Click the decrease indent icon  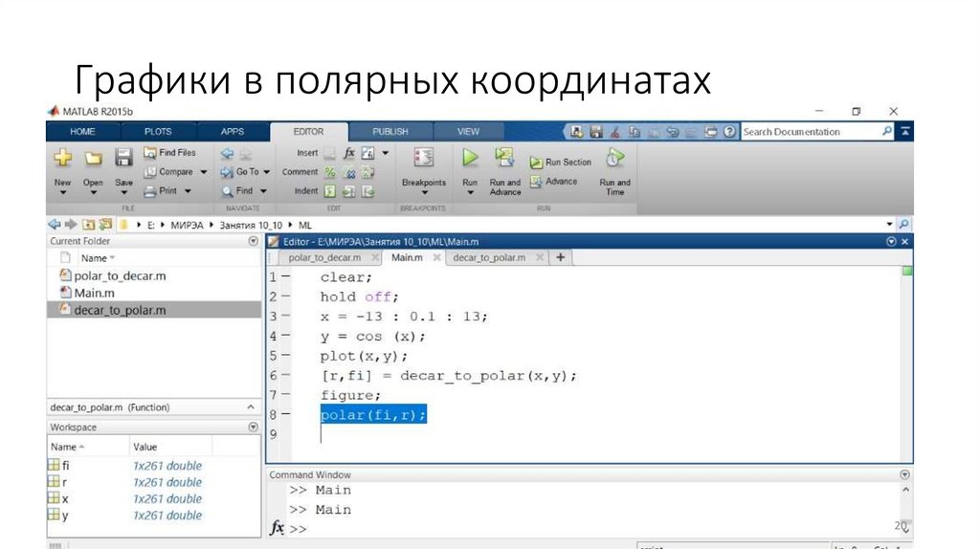pyautogui.click(x=368, y=191)
